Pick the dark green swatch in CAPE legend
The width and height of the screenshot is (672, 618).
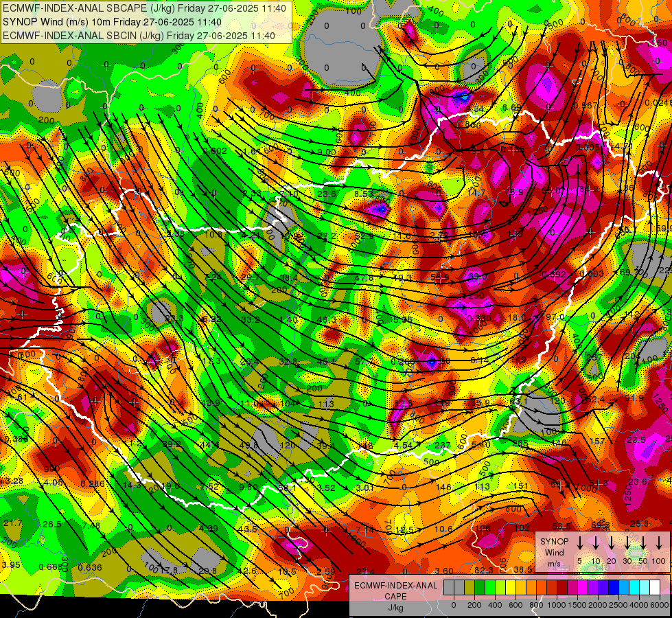480,587
